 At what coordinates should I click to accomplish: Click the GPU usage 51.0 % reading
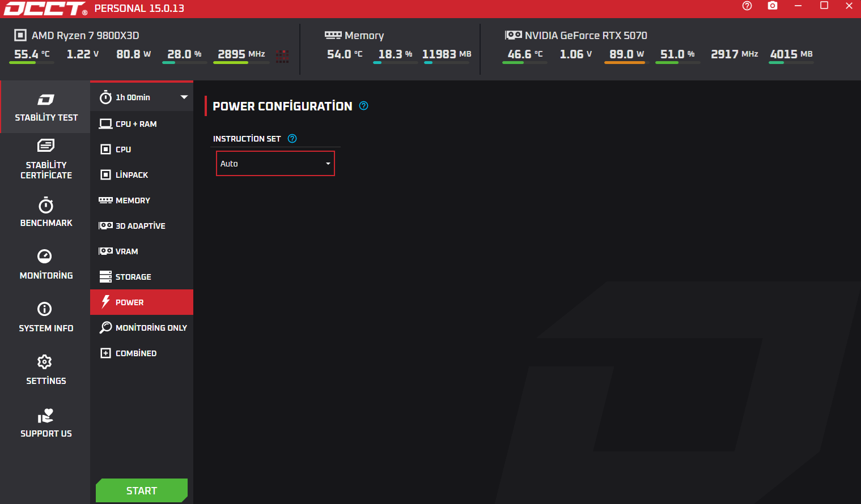pos(678,54)
